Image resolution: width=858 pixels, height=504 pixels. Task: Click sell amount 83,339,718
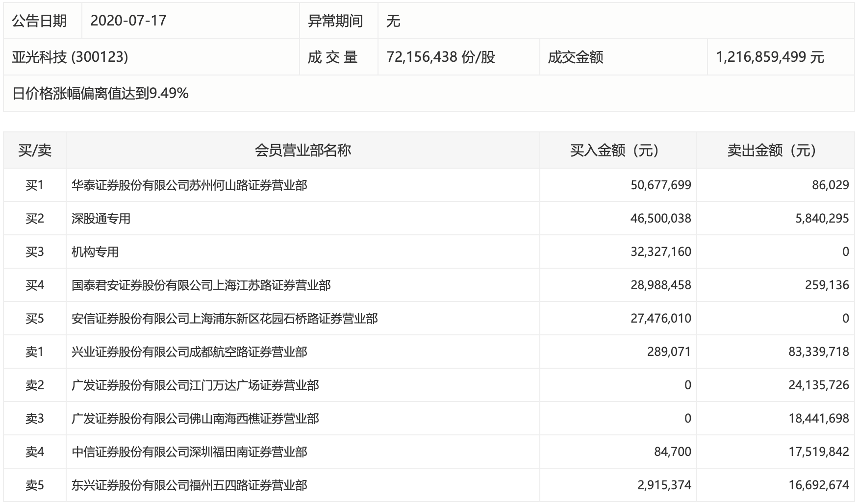(819, 352)
